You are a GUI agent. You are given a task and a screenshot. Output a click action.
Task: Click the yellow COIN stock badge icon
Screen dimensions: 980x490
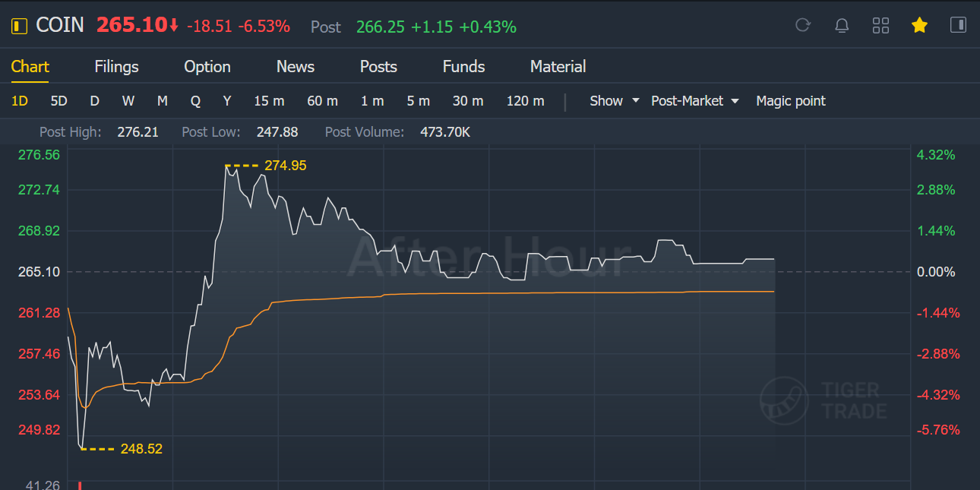tap(19, 26)
